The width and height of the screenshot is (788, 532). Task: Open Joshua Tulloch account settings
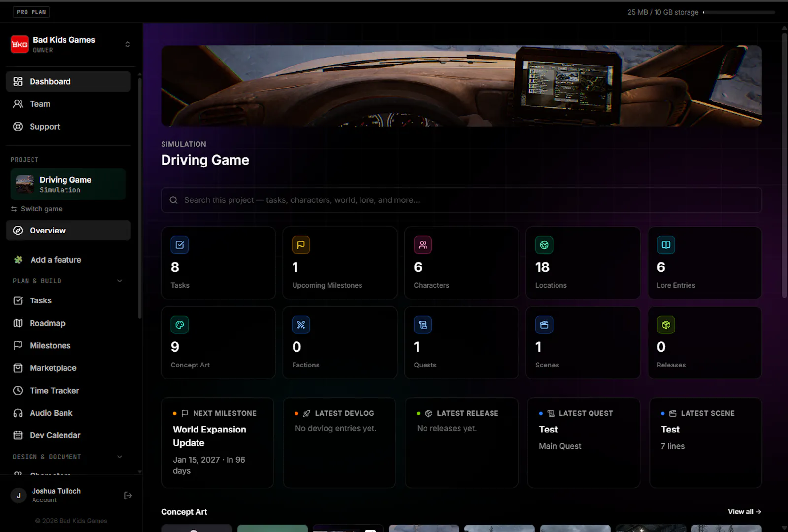pyautogui.click(x=56, y=496)
